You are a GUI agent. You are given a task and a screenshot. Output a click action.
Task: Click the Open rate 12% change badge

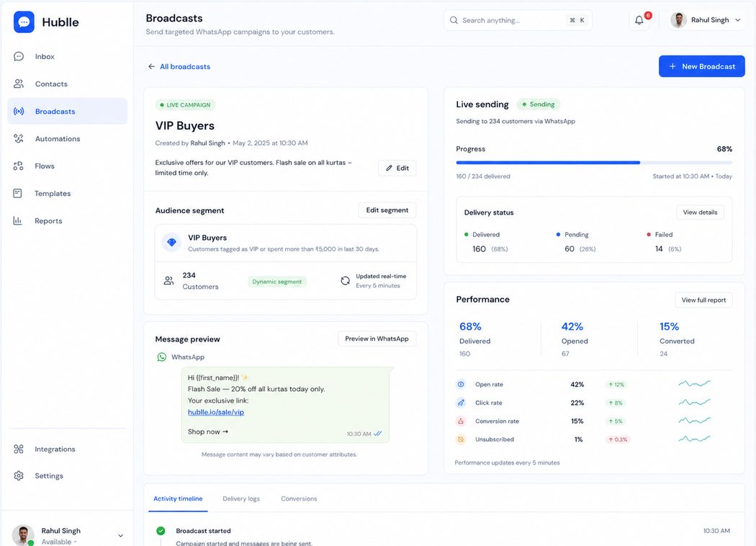click(x=616, y=385)
